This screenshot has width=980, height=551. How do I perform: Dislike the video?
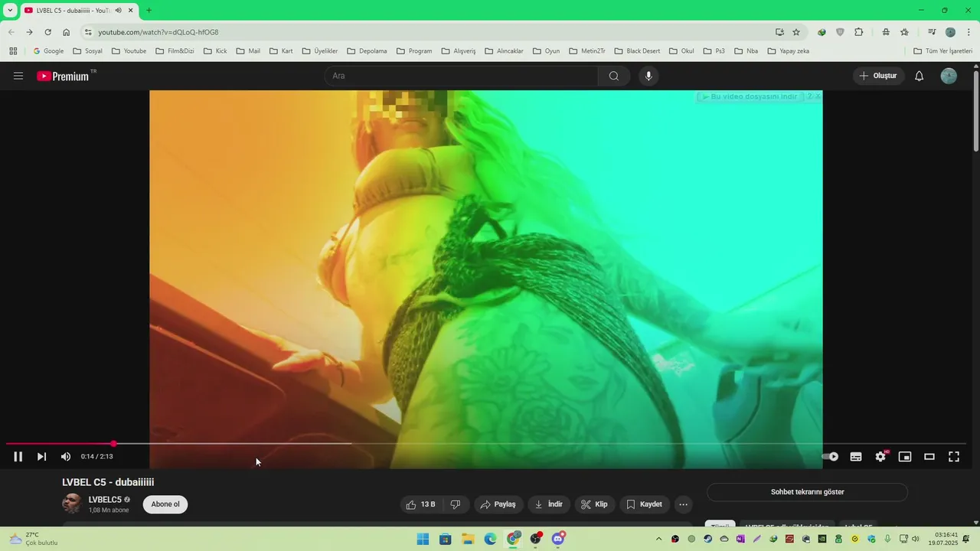[x=456, y=504]
